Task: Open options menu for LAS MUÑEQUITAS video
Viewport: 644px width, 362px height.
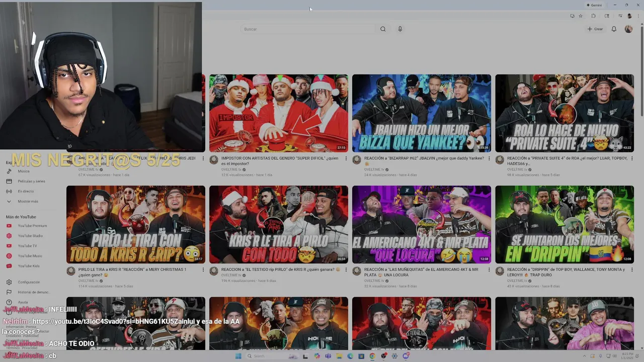Action: click(x=489, y=269)
